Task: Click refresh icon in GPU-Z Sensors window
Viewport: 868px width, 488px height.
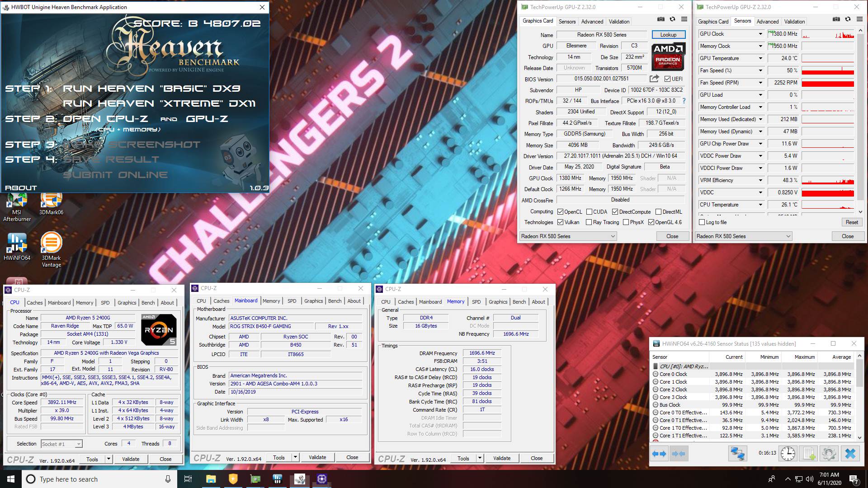Action: point(848,19)
